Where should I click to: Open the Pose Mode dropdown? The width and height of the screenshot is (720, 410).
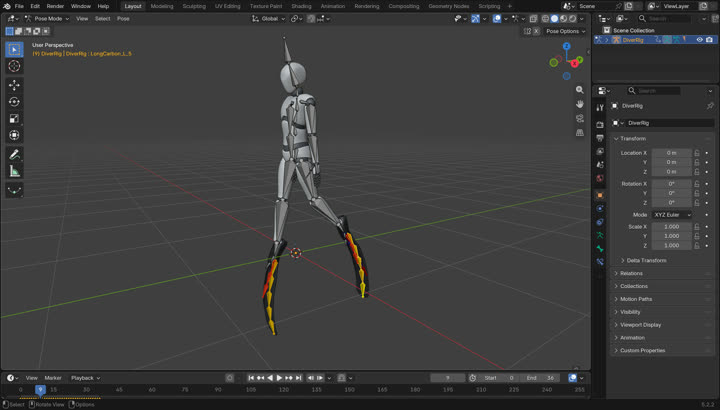click(x=47, y=19)
